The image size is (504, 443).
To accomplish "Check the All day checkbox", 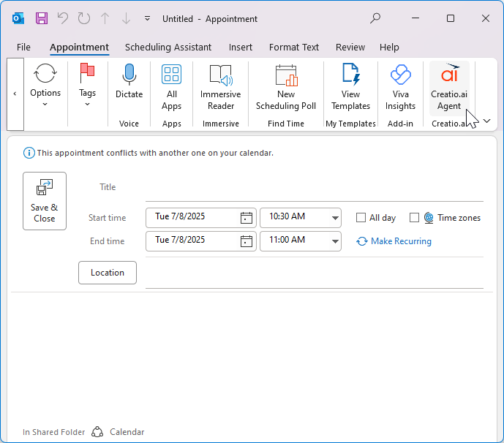I will coord(361,218).
